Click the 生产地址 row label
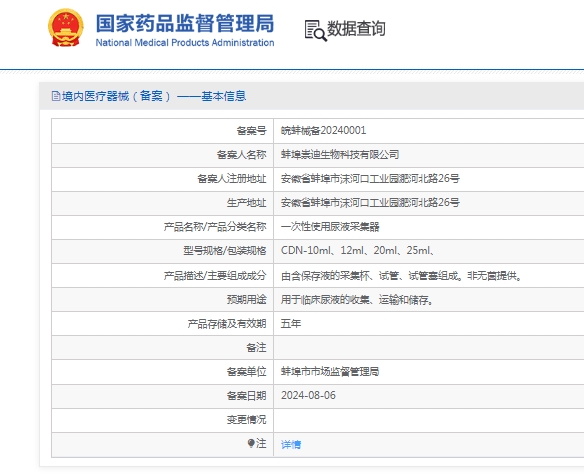This screenshot has height=476, width=584. pyautogui.click(x=247, y=203)
